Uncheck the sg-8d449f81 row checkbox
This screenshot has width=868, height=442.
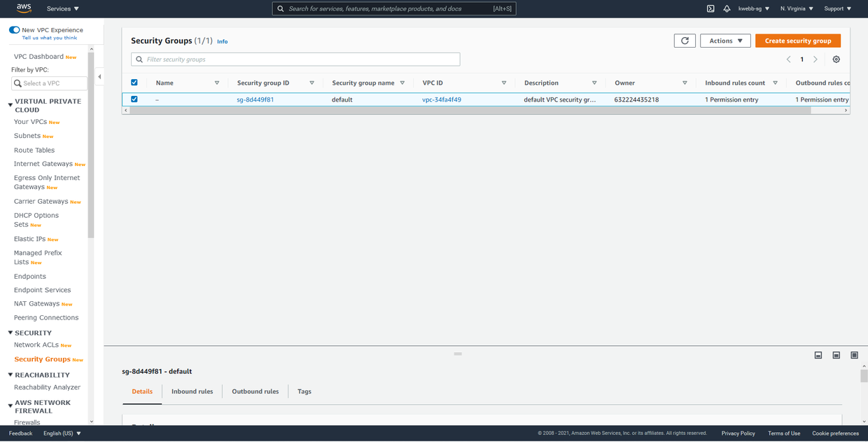coord(134,99)
